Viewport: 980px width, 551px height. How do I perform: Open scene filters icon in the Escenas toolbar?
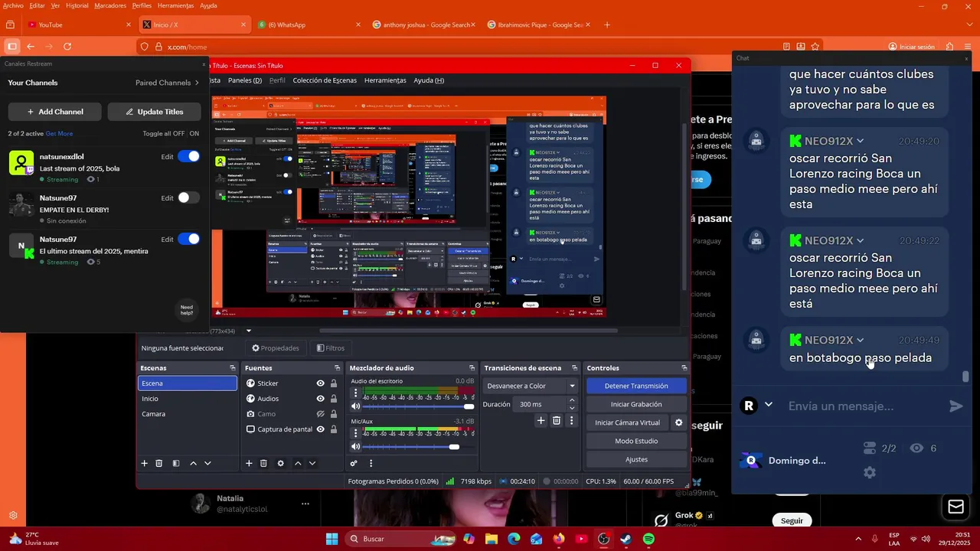point(175,463)
